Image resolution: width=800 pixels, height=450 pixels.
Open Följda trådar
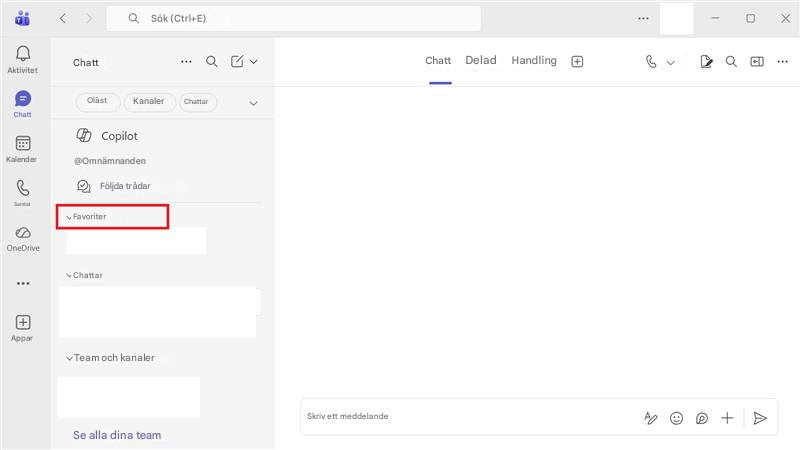pos(113,186)
